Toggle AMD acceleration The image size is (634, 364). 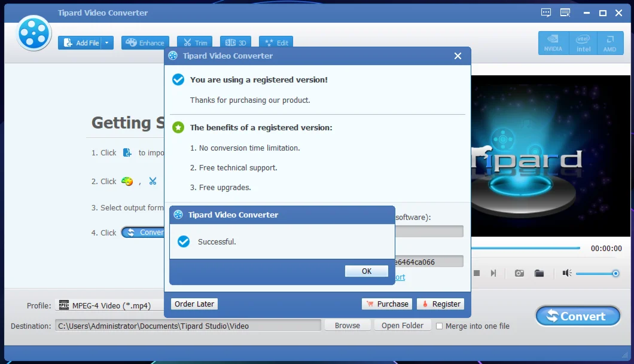tap(609, 43)
